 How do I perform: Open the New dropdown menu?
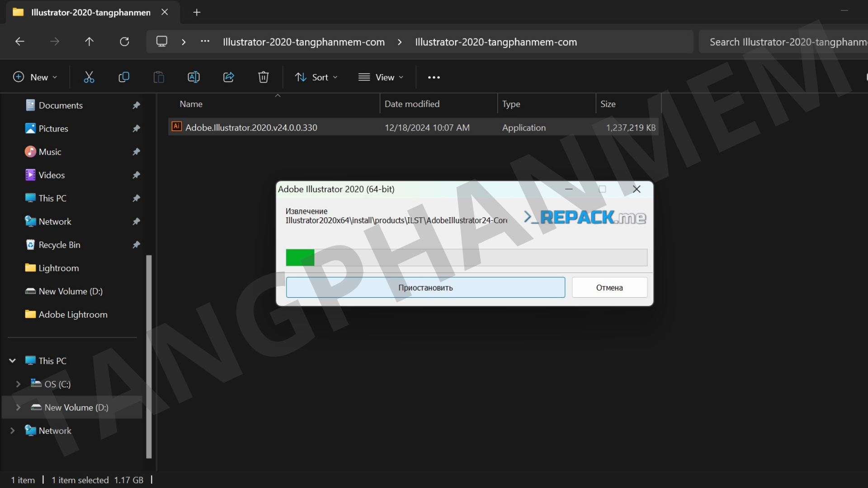[35, 77]
